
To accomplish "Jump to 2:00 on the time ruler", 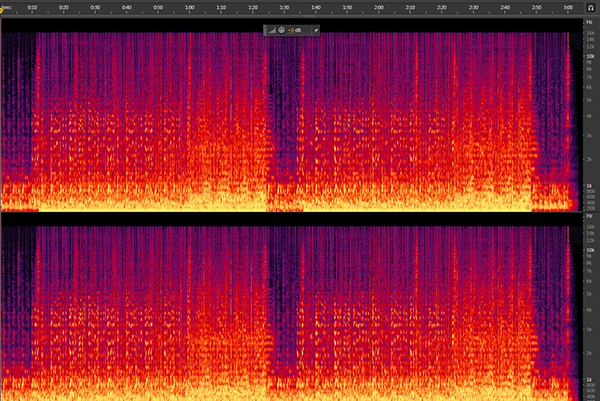I will [379, 8].
